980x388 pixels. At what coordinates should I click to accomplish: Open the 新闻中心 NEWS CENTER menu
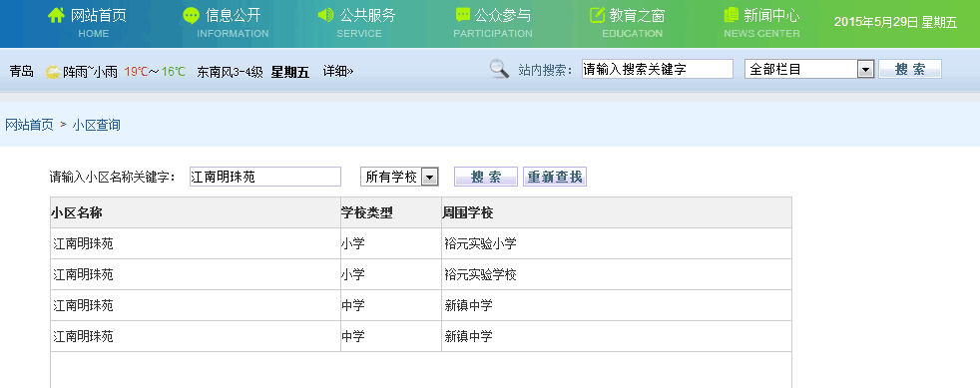[761, 23]
